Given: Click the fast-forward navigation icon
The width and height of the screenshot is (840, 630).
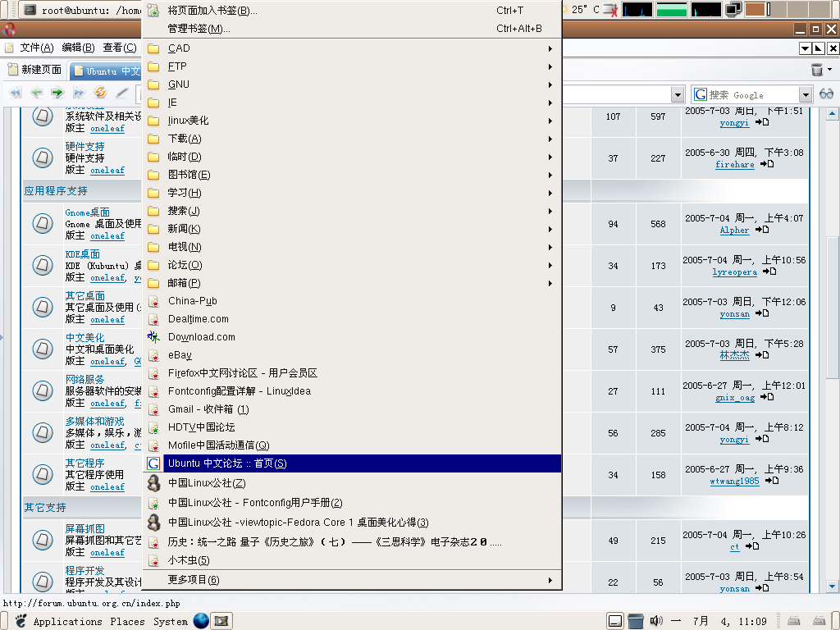Looking at the screenshot, I should (x=79, y=93).
